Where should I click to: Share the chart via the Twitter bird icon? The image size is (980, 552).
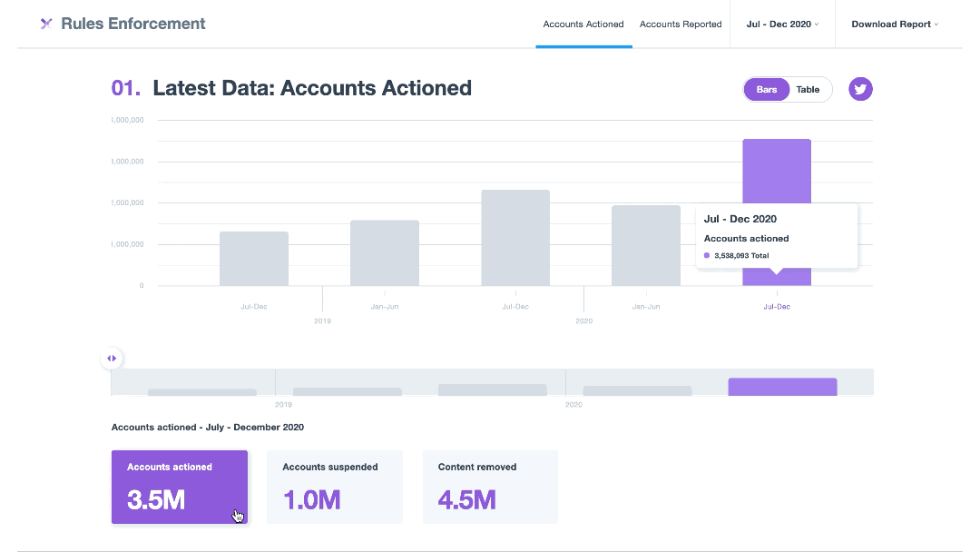tap(860, 89)
